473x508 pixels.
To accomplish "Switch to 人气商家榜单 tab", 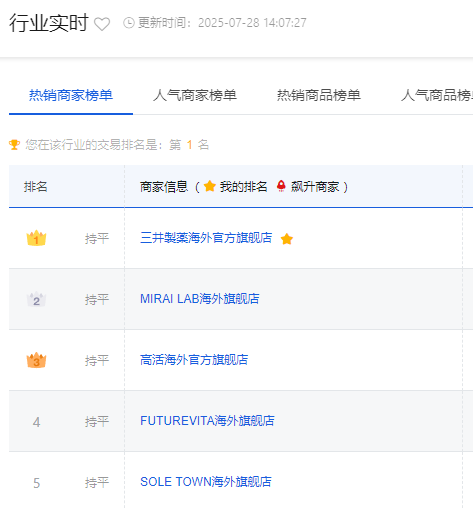I will pyautogui.click(x=195, y=95).
